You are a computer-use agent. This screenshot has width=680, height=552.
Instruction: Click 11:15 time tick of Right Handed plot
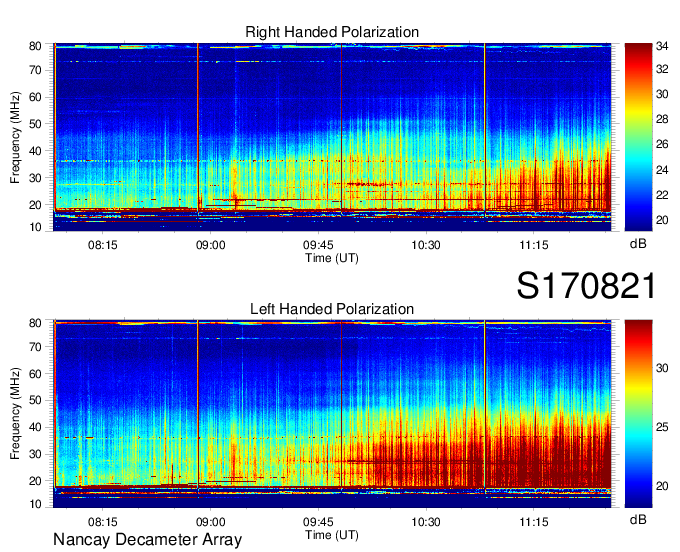[534, 245]
